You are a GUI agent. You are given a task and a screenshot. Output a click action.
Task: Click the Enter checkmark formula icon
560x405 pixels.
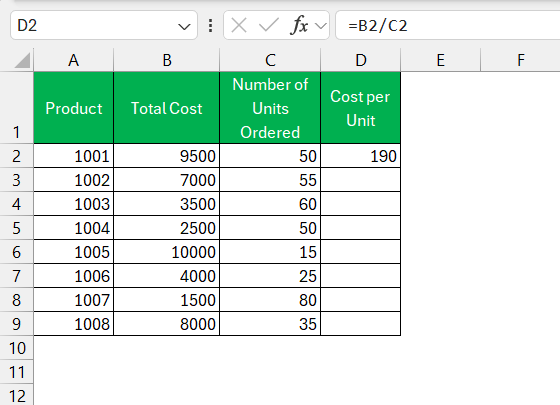269,26
